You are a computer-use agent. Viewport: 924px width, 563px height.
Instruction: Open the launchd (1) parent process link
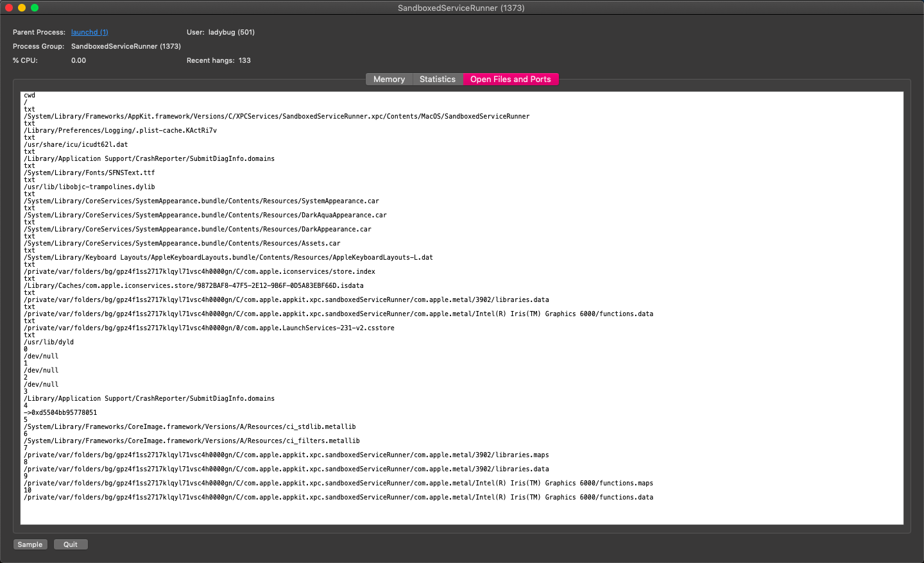[90, 32]
